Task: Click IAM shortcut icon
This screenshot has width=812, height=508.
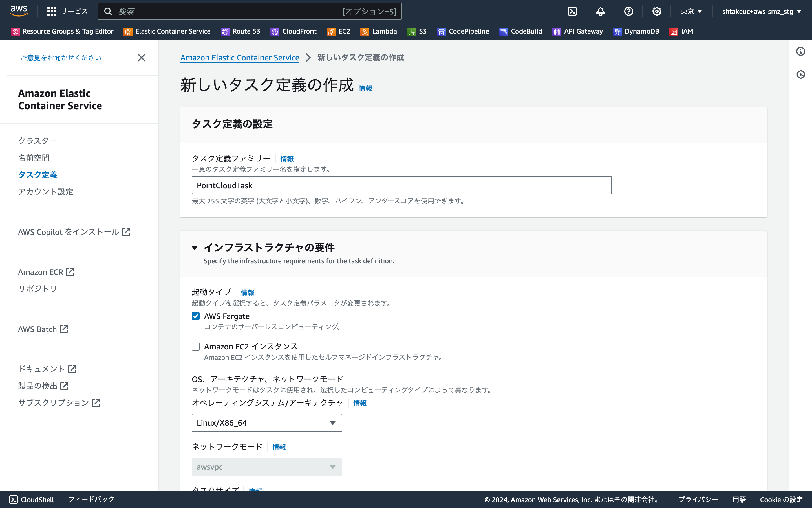Action: point(674,32)
